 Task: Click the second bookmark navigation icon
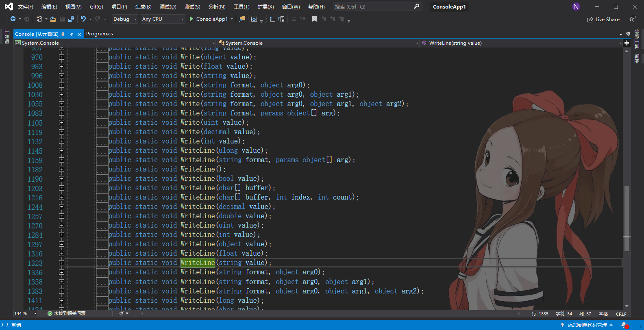[x=333, y=19]
